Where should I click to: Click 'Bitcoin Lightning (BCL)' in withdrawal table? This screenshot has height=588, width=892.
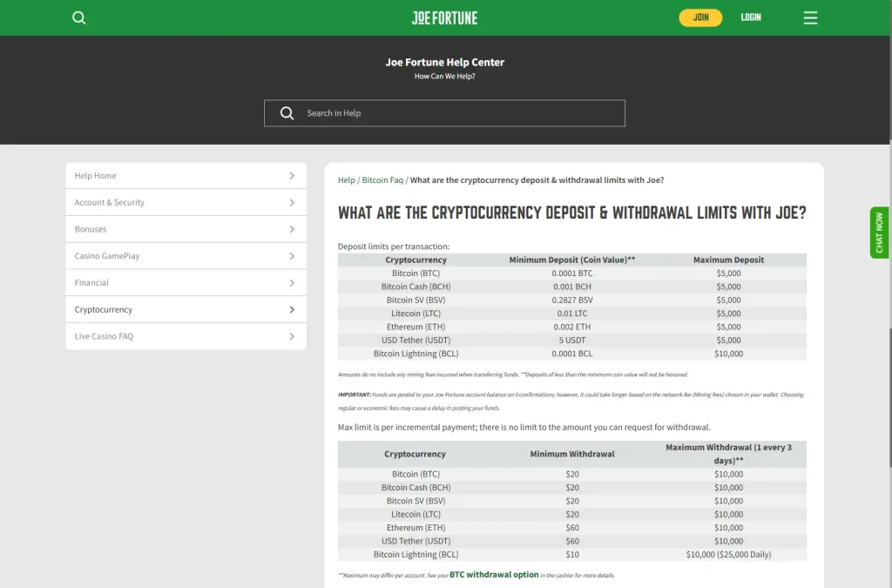click(416, 554)
